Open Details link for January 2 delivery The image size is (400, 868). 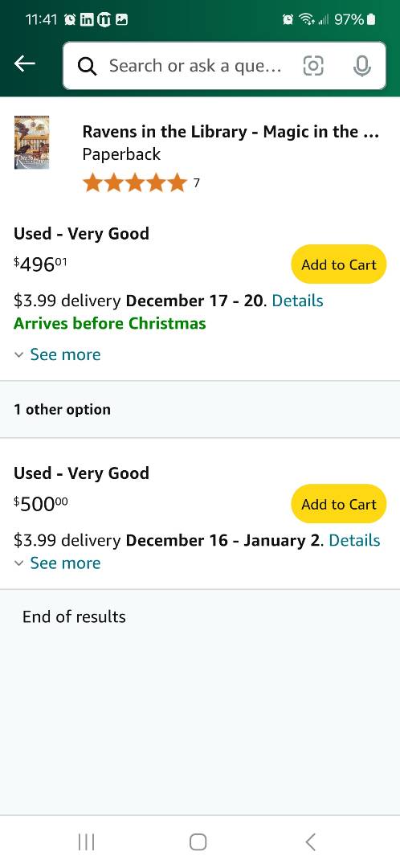[x=355, y=540]
